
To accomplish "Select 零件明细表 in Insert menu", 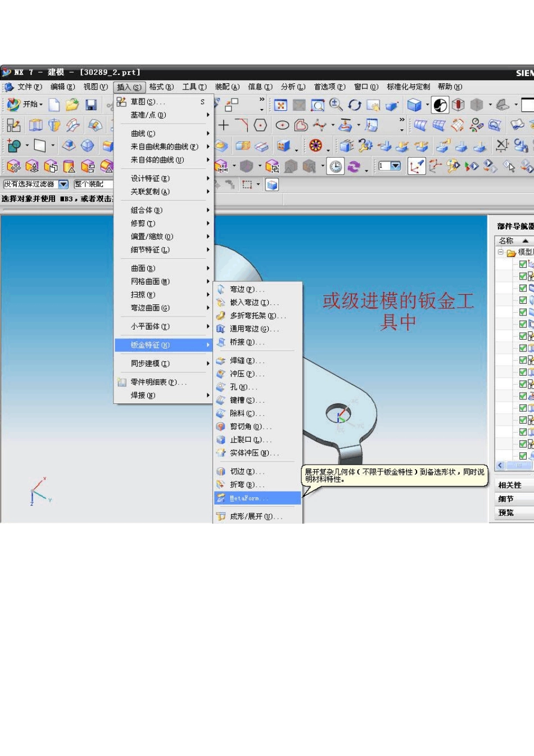I will (164, 382).
